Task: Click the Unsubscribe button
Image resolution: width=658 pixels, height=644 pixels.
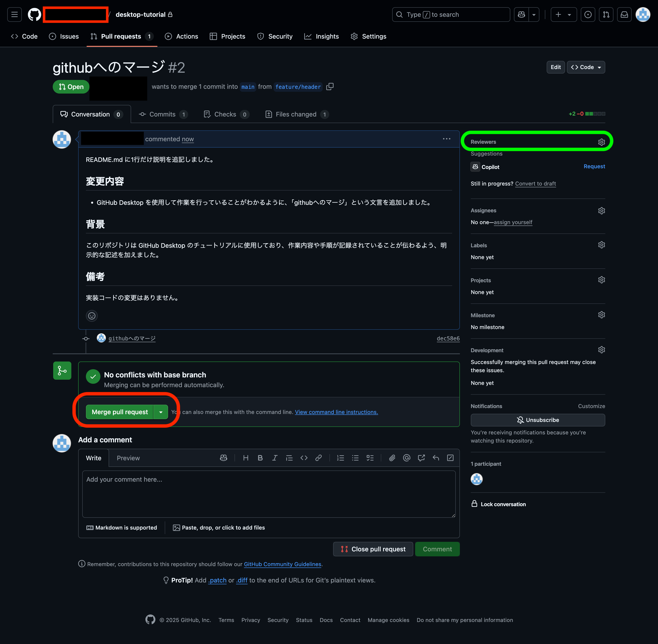Action: click(538, 420)
